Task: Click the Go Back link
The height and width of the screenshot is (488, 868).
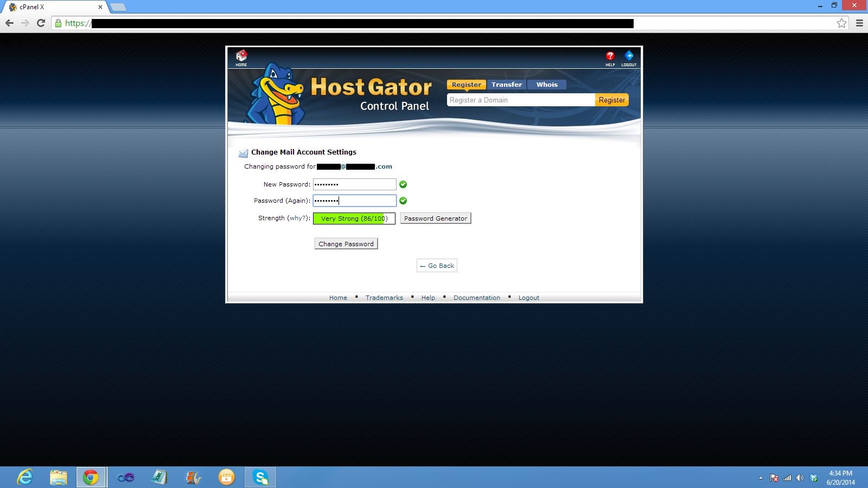Action: (437, 266)
